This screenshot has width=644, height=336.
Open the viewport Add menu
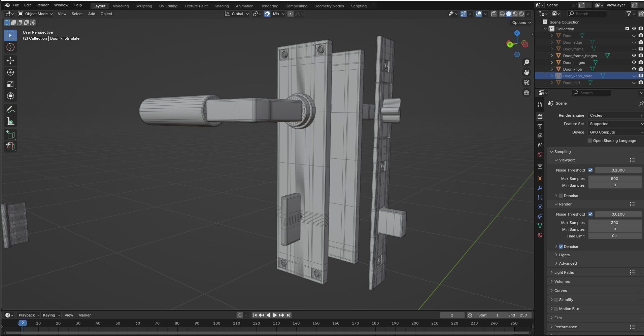tap(92, 14)
